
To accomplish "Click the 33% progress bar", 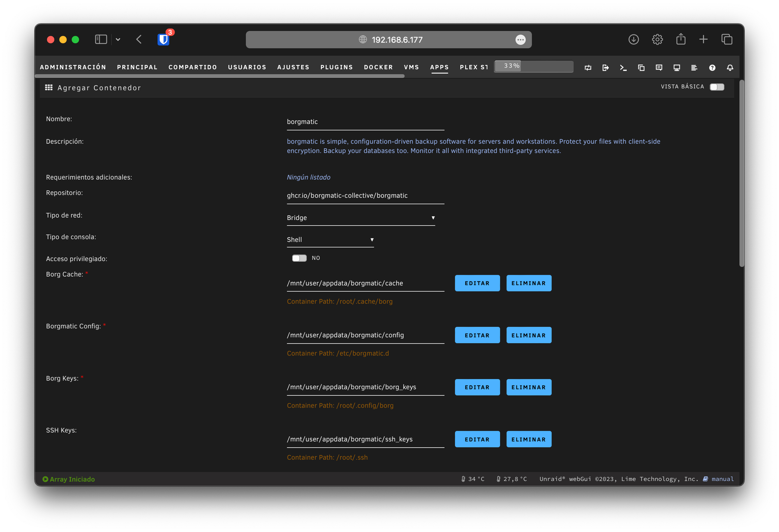I will click(534, 66).
